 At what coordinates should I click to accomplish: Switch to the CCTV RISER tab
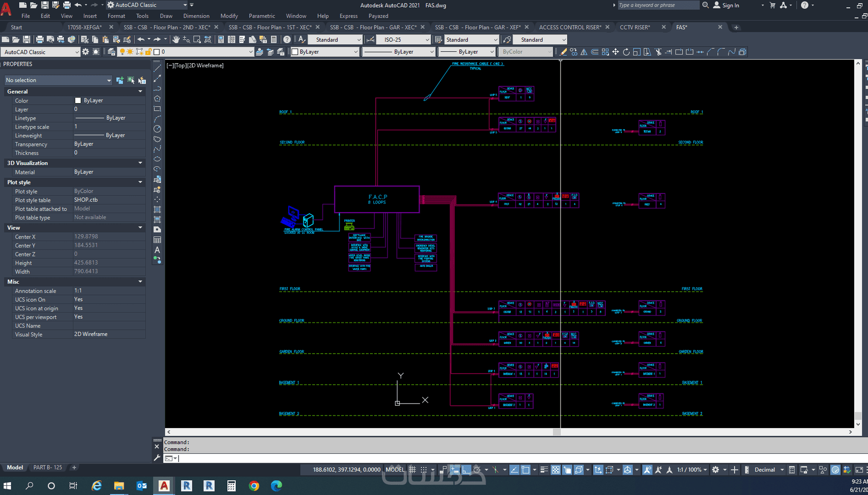click(x=635, y=27)
